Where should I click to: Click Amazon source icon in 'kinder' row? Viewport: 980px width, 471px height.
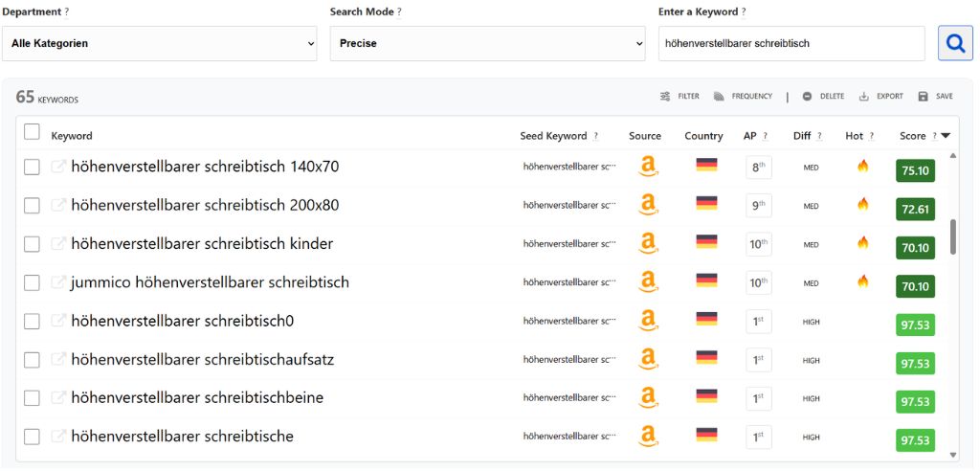tap(648, 244)
